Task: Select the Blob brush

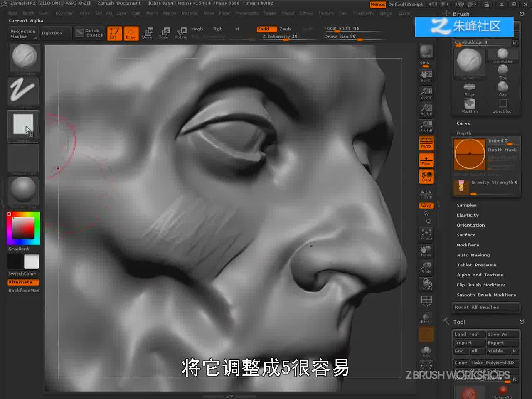Action: [x=502, y=72]
